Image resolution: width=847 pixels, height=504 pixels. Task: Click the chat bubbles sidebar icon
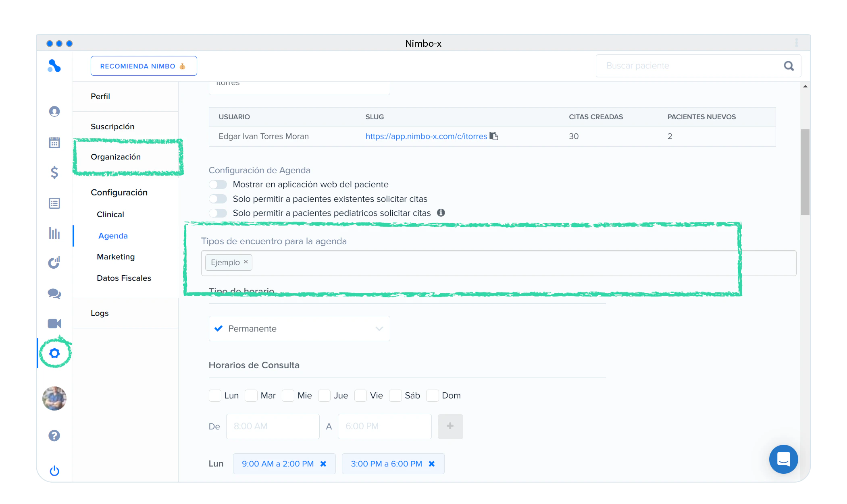click(54, 294)
